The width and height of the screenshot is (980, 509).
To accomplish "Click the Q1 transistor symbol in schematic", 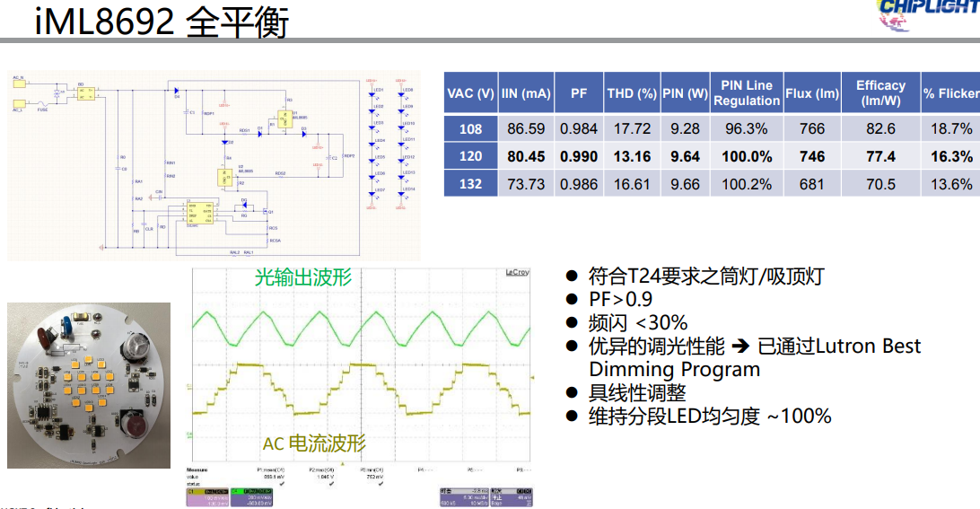I will [267, 212].
